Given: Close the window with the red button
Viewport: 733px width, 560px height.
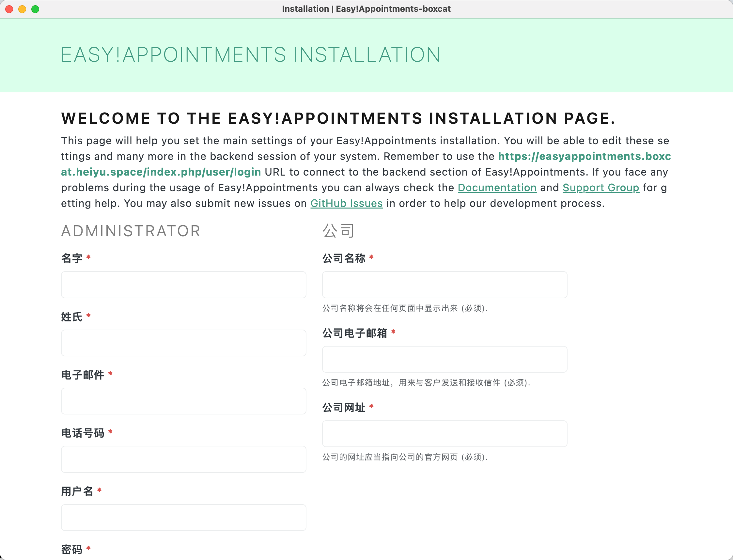Looking at the screenshot, I should tap(9, 9).
